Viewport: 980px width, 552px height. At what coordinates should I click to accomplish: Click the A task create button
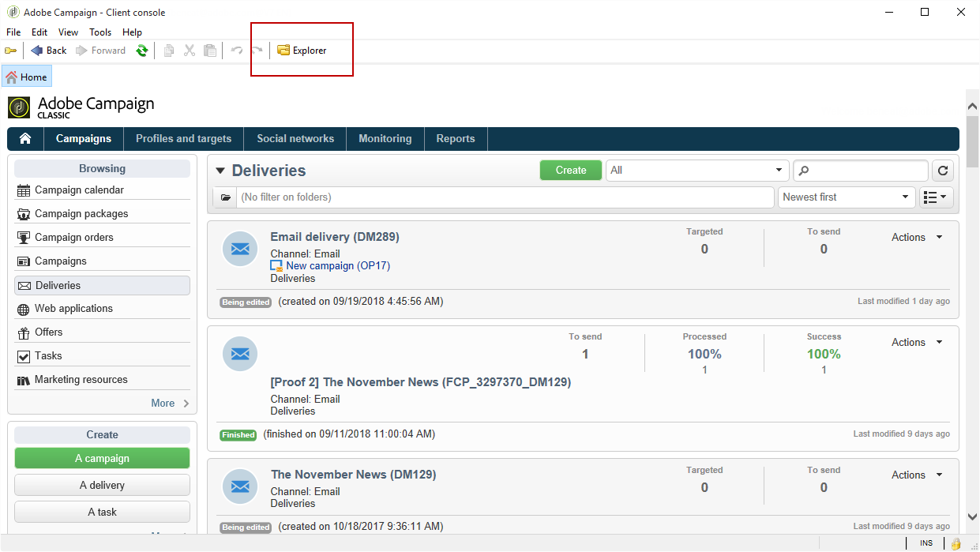[102, 512]
